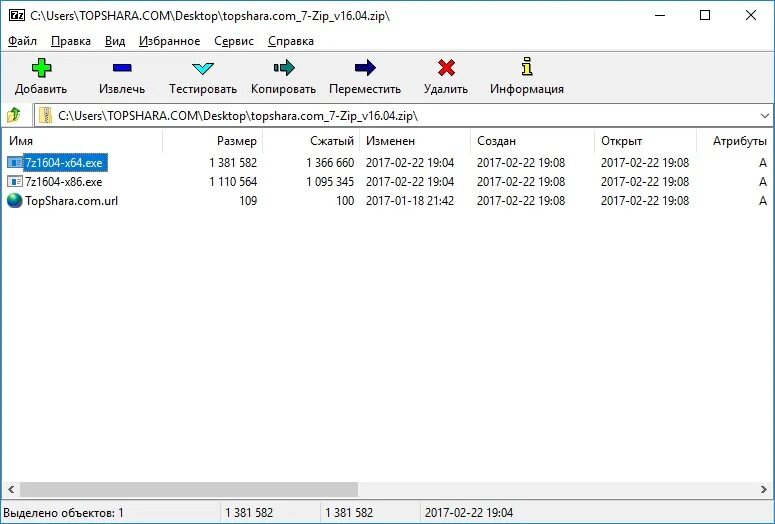Click the blue minus Извлечь icon
This screenshot has height=524, width=775.
(122, 68)
